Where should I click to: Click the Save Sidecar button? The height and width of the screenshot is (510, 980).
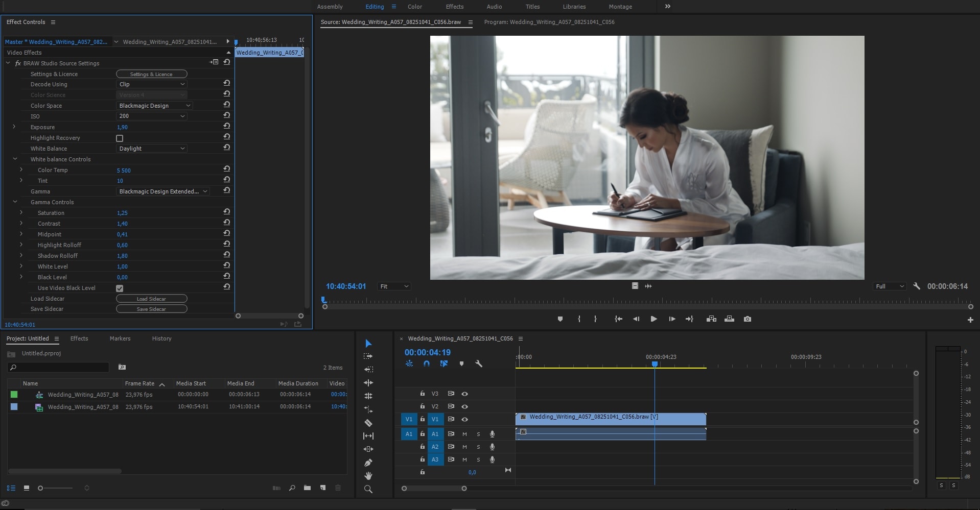pyautogui.click(x=151, y=309)
